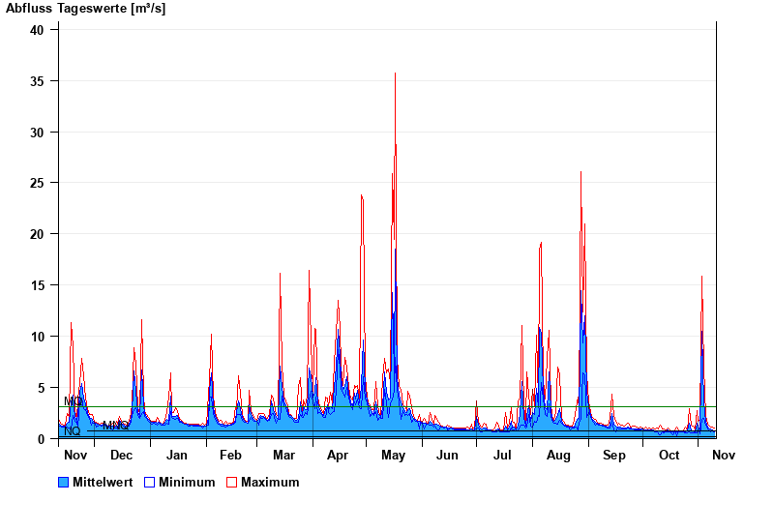Click the Sep month axis label
Viewport: 774px width, 532px height.
pos(613,455)
